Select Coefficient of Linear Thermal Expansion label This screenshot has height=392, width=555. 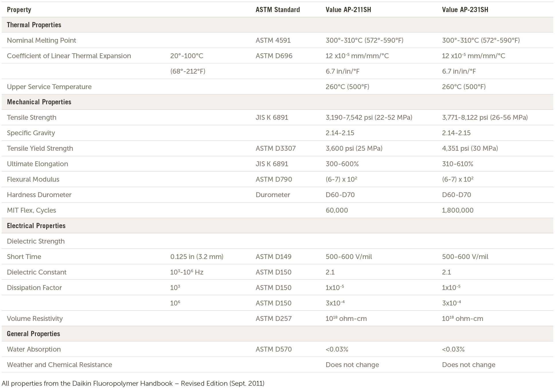69,56
